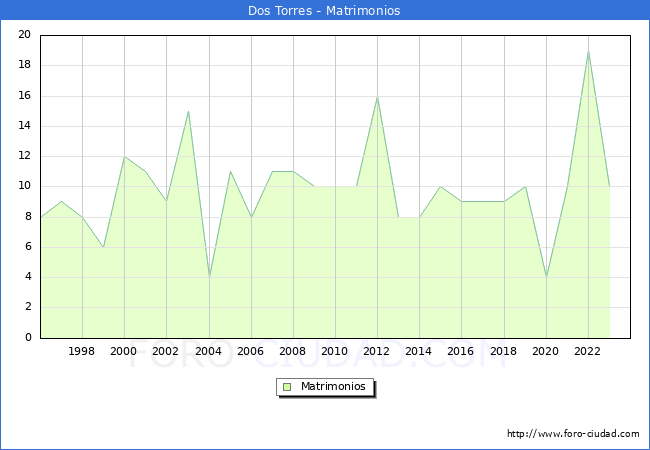Viewport: 650px width, 450px height.
Task: Click the y-axis label 2
Action: pos(28,307)
